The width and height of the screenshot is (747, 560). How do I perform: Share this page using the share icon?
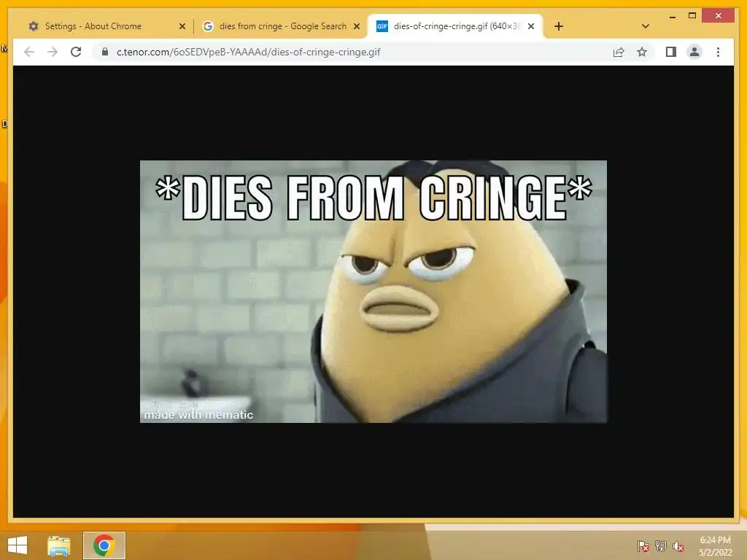(619, 52)
